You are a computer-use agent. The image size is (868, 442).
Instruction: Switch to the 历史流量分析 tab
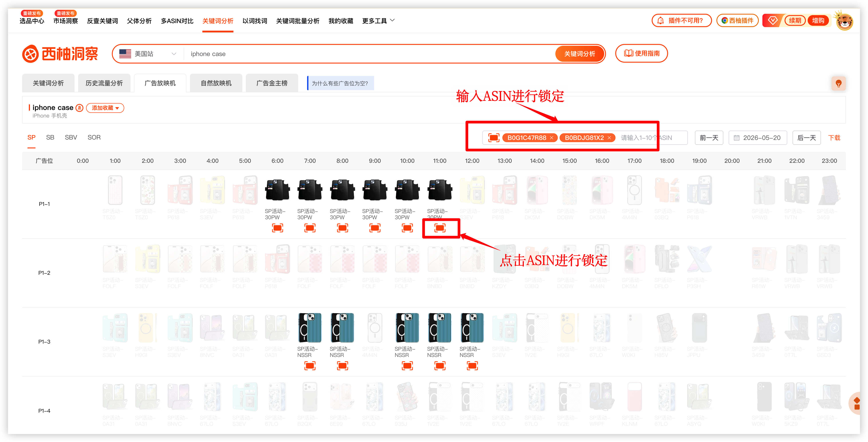pos(104,83)
